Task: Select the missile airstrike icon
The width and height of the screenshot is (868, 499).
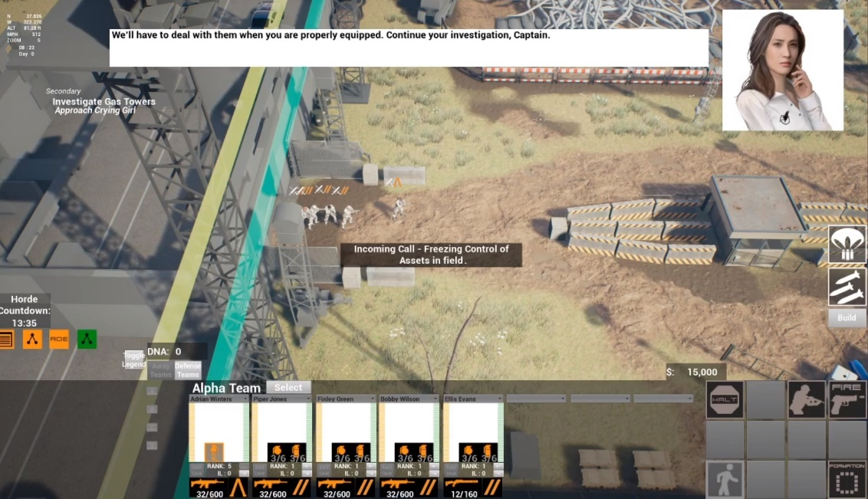Action: point(847,287)
